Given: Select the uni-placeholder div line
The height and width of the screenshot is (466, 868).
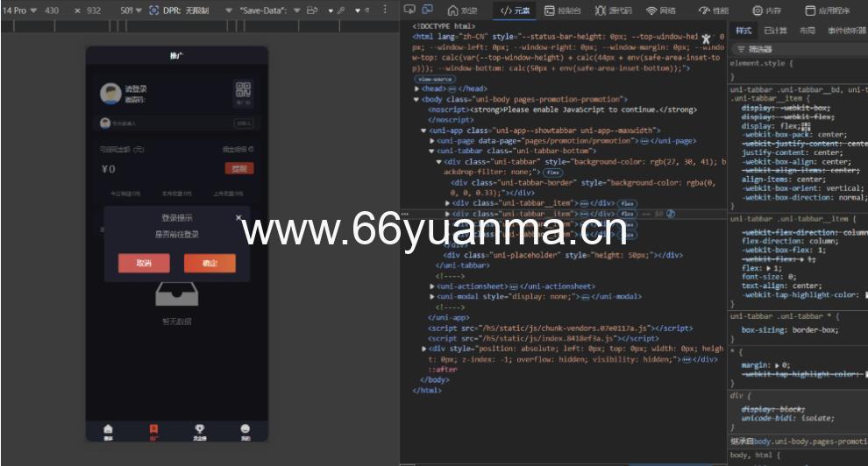Looking at the screenshot, I should [563, 256].
